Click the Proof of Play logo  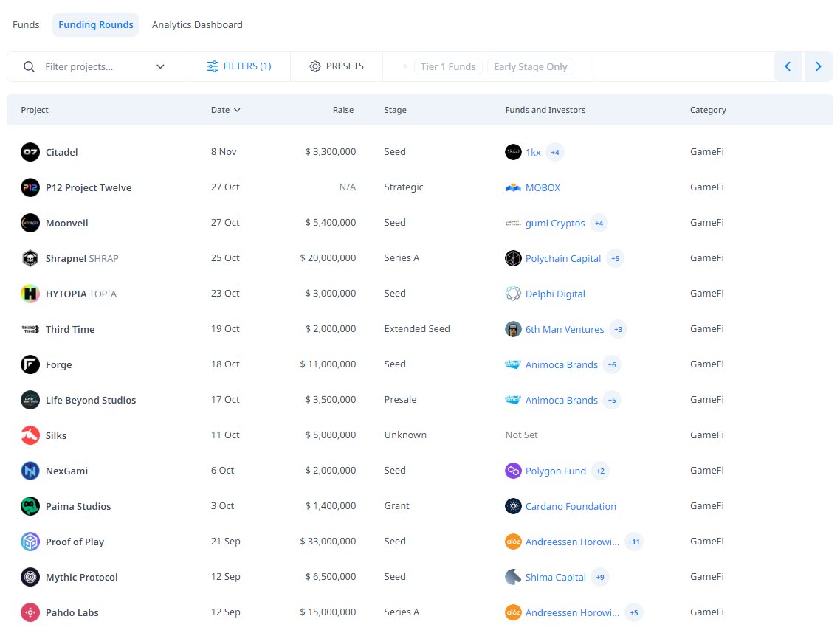[x=30, y=542]
